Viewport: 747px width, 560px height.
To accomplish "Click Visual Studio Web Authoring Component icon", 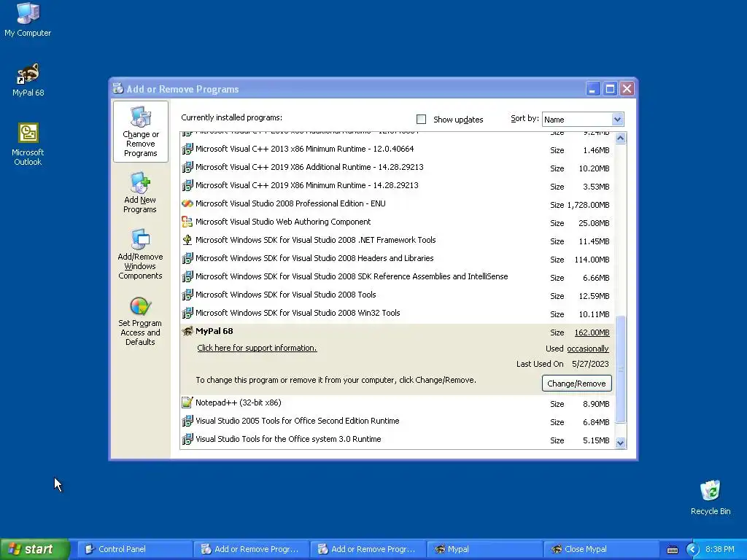I will [x=187, y=222].
